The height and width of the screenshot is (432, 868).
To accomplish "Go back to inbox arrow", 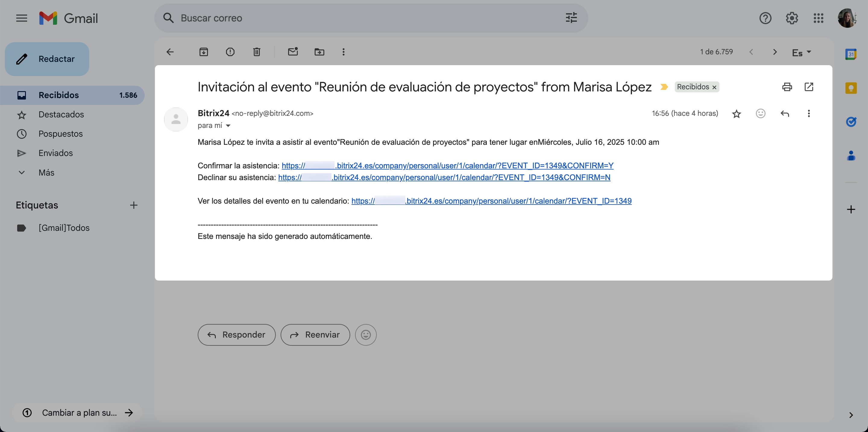I will [170, 52].
